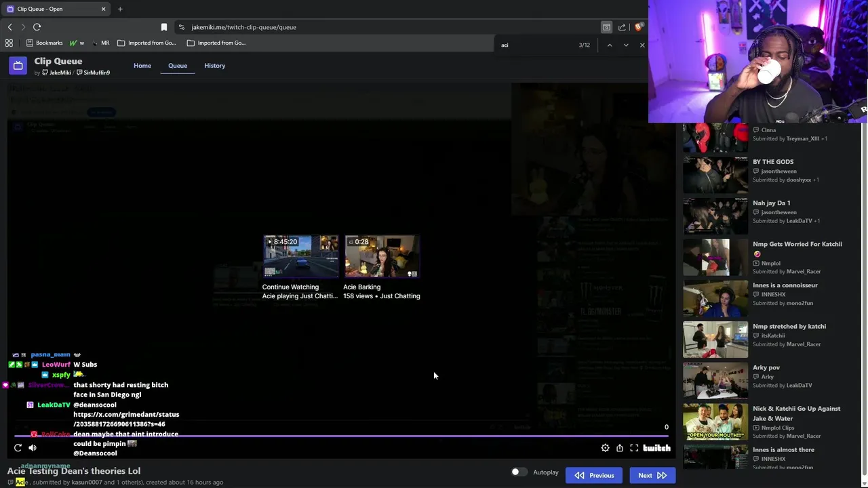Screen dimensions: 868x488
Task: Click the Acie Barking title text
Action: (361, 287)
